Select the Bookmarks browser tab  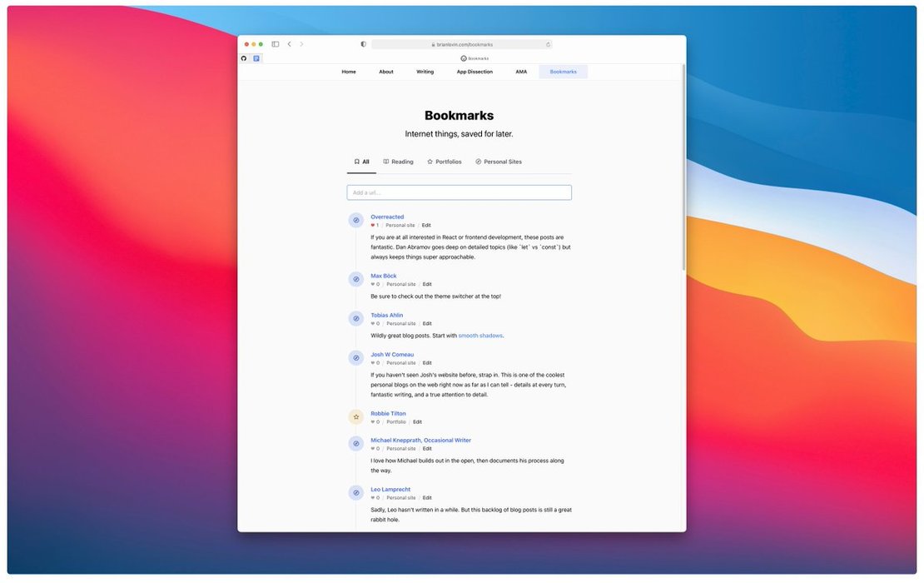point(474,58)
